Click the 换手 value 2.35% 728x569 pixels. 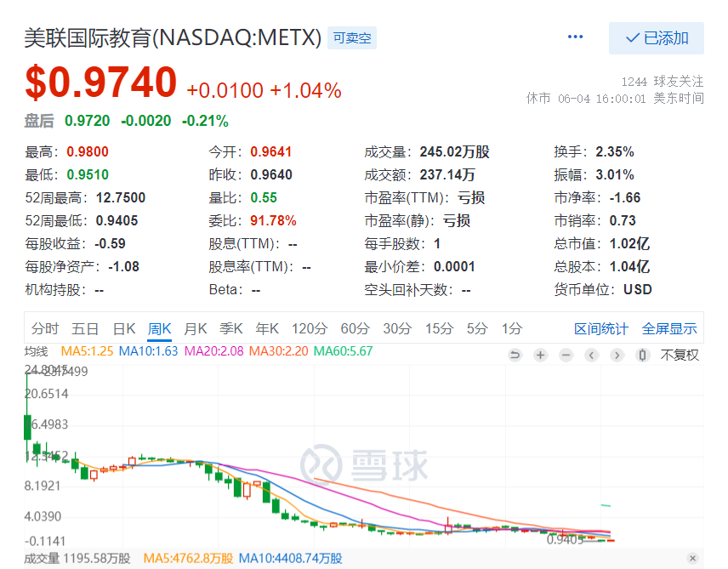pyautogui.click(x=615, y=152)
